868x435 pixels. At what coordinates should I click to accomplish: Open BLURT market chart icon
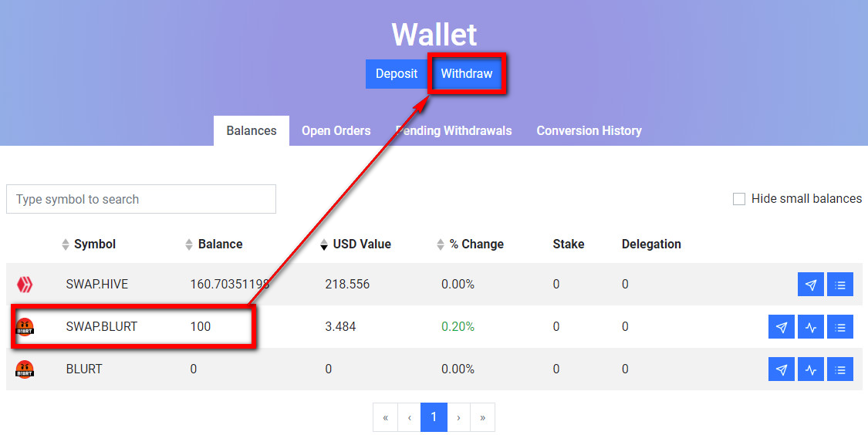tap(810, 369)
